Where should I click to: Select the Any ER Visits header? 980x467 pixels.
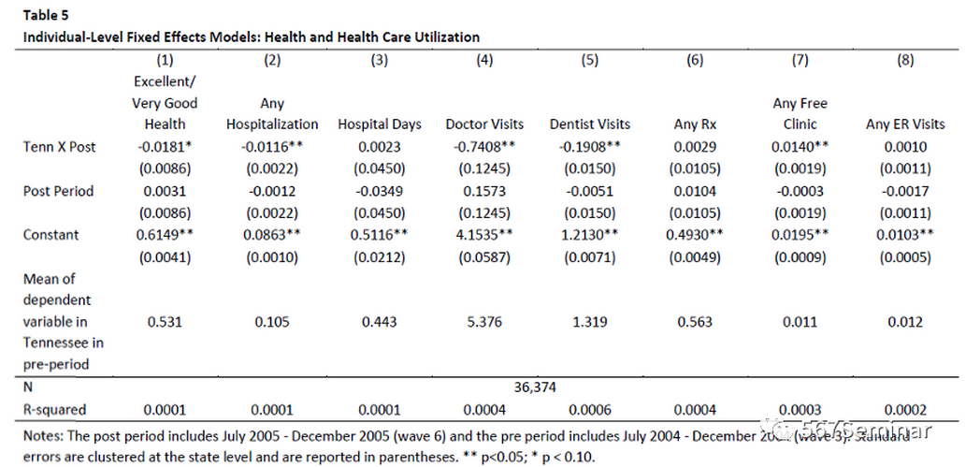point(904,124)
